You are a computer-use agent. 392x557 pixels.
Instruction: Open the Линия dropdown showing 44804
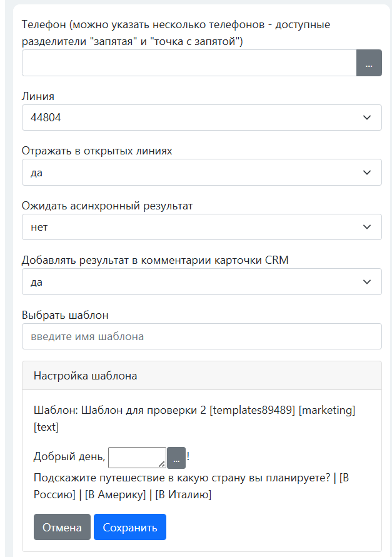tap(201, 118)
